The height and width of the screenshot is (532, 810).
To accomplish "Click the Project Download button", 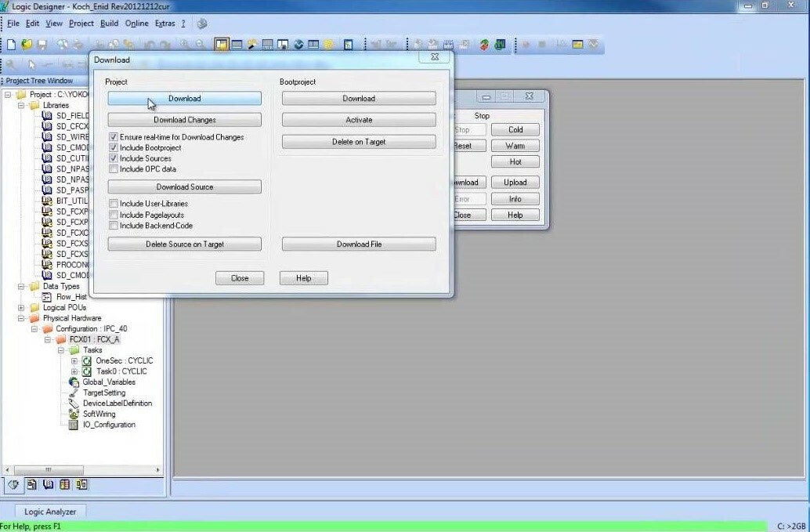I will tap(184, 99).
